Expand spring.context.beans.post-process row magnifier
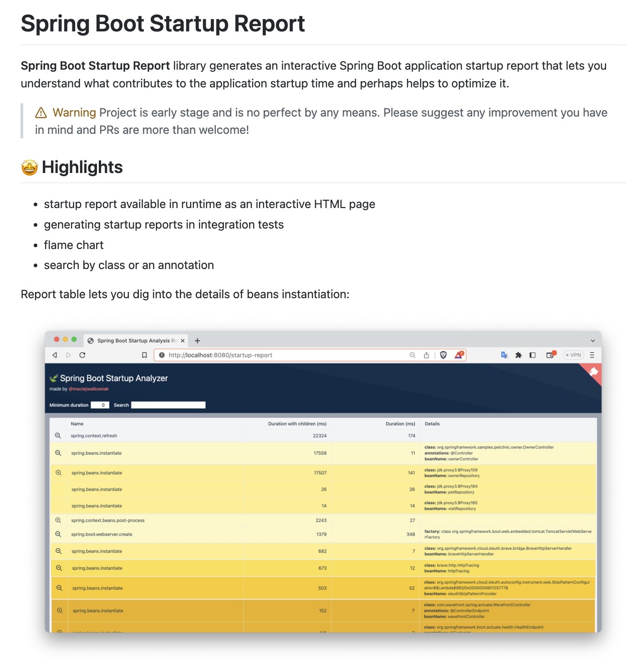This screenshot has width=642, height=672. pyautogui.click(x=58, y=520)
